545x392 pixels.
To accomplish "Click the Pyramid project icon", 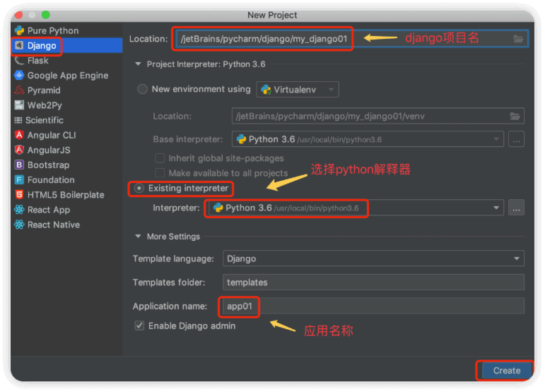I will pos(20,90).
